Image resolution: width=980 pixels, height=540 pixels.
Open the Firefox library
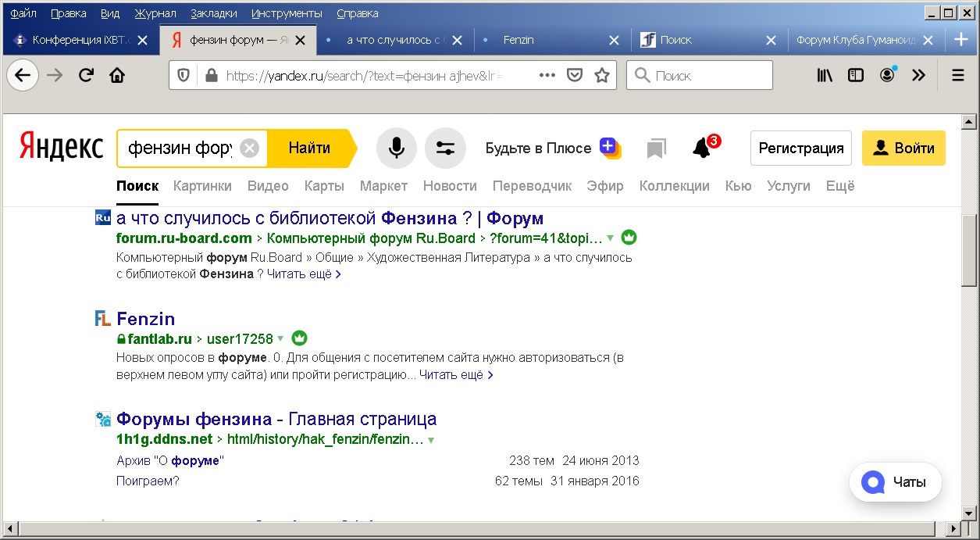pos(825,76)
